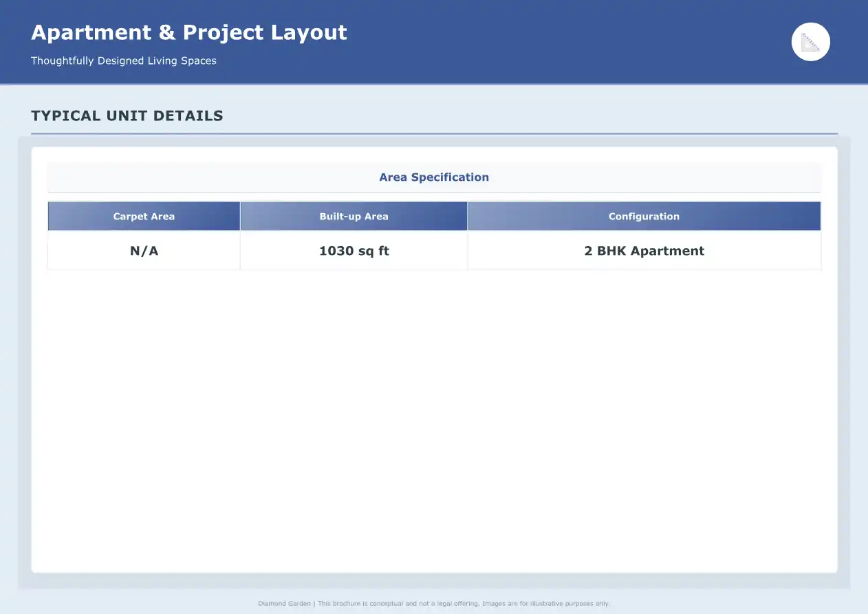Click the word Apartment in main title

click(91, 32)
